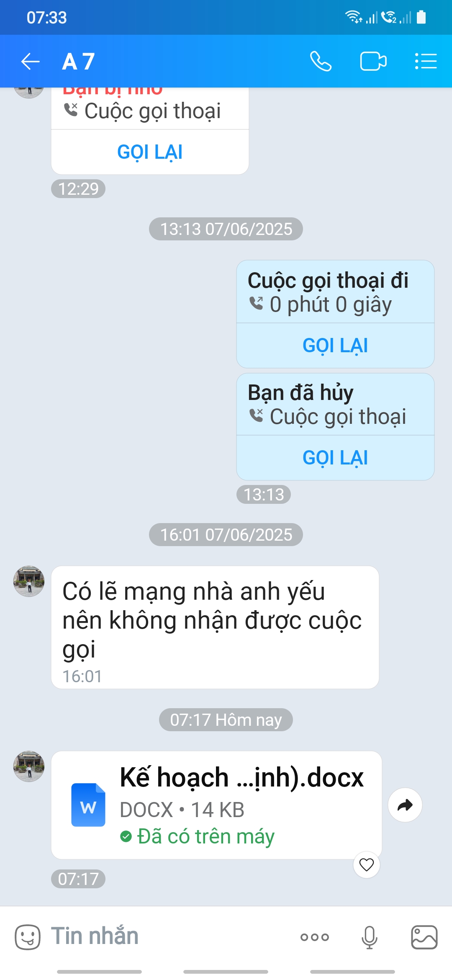Tap avatar beside the 16:01 message
This screenshot has height=980, width=452.
click(x=29, y=581)
